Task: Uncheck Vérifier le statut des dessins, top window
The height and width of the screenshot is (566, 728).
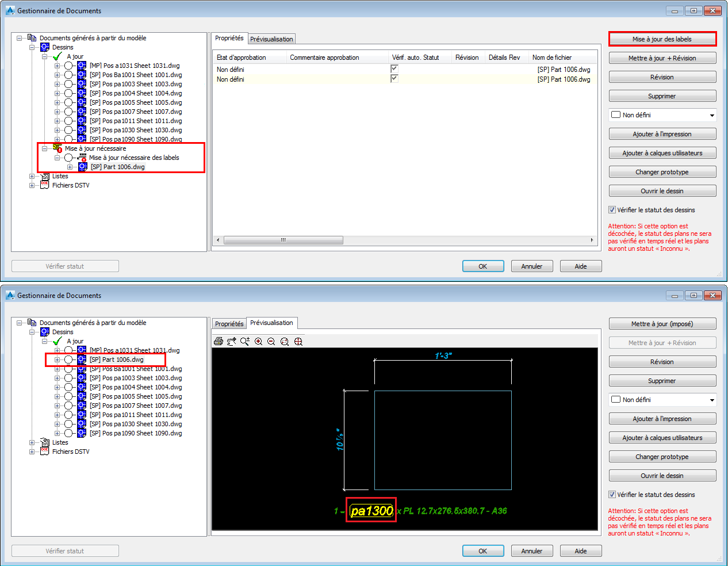Action: coord(612,210)
